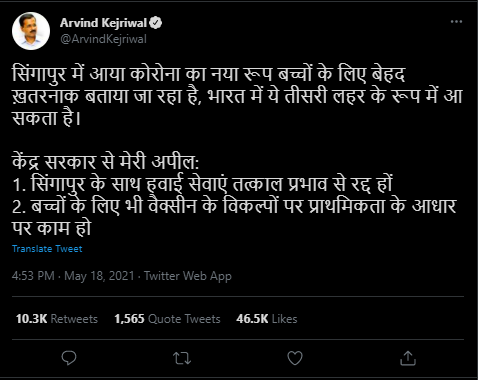
Task: Click the tweet's opening line about सिंगापुर
Action: click(208, 74)
